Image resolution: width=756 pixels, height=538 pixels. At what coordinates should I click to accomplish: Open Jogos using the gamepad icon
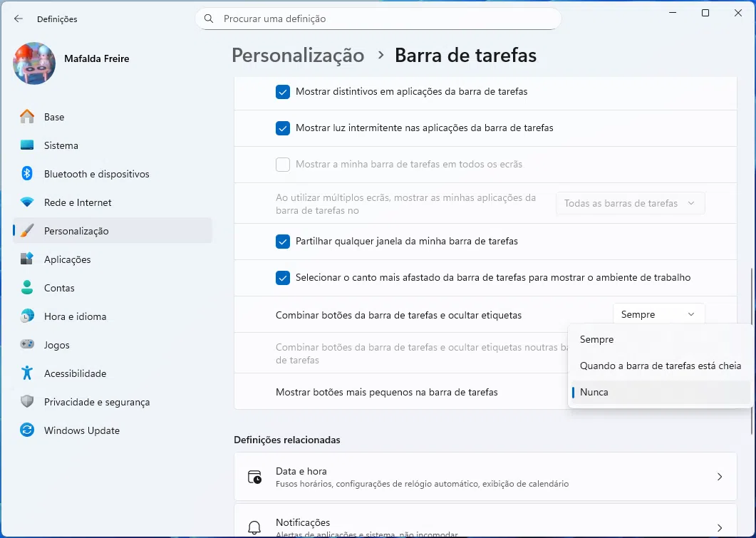(x=27, y=345)
